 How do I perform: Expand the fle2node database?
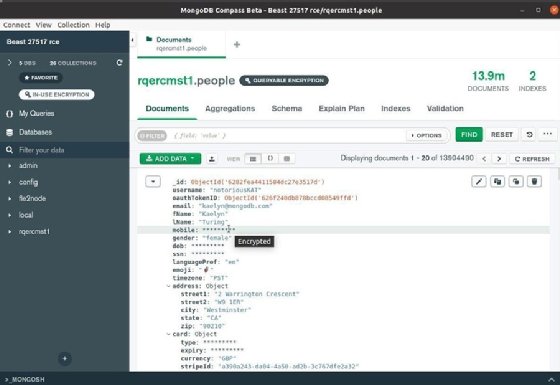click(10, 199)
